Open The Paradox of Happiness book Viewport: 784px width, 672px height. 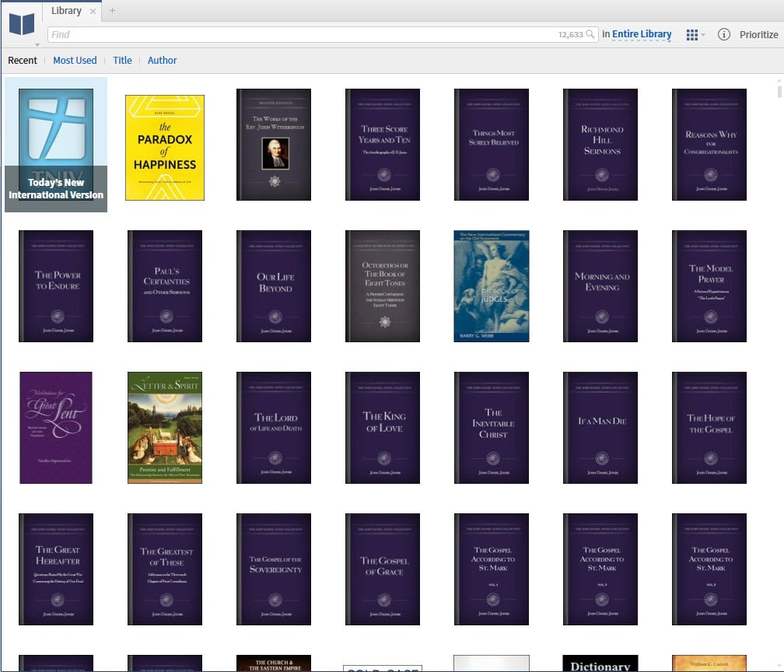coord(165,148)
